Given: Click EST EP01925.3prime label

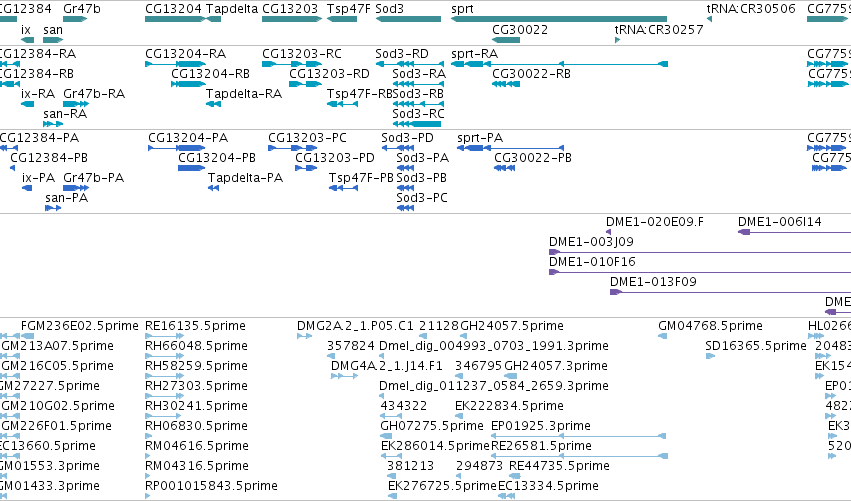Looking at the screenshot, I should (541, 426).
